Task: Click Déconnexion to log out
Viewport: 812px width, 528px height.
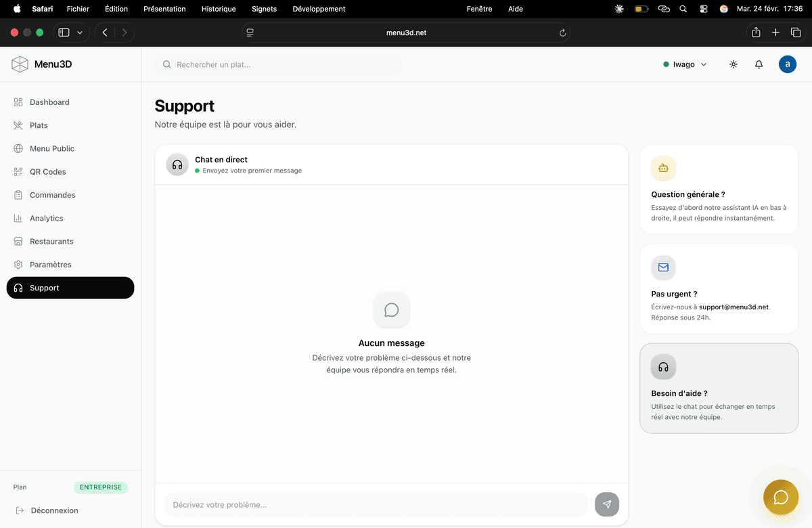Action: tap(54, 510)
